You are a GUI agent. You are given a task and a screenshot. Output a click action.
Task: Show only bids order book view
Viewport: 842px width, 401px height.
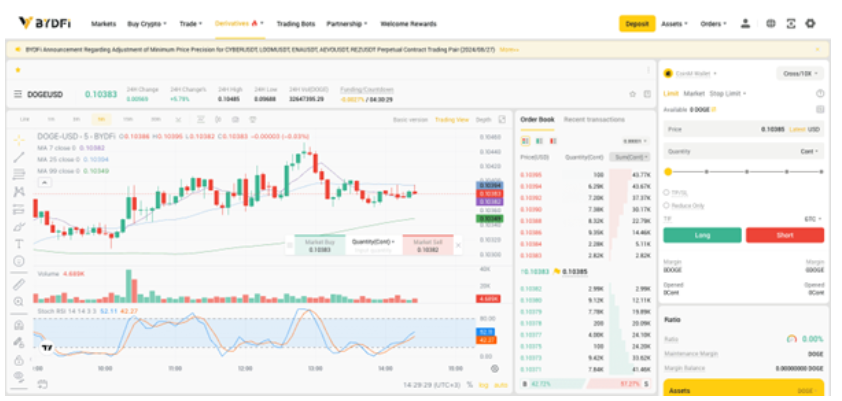tap(539, 141)
